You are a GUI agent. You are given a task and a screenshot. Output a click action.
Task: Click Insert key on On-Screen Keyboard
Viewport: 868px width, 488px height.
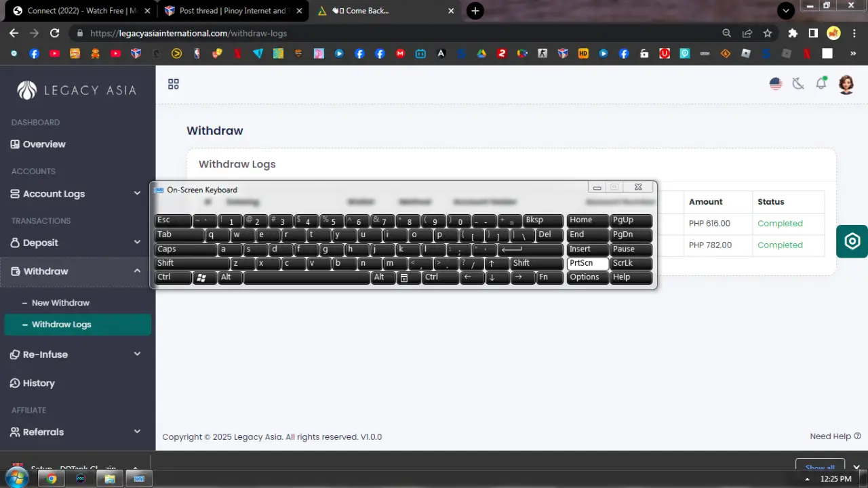click(x=588, y=249)
